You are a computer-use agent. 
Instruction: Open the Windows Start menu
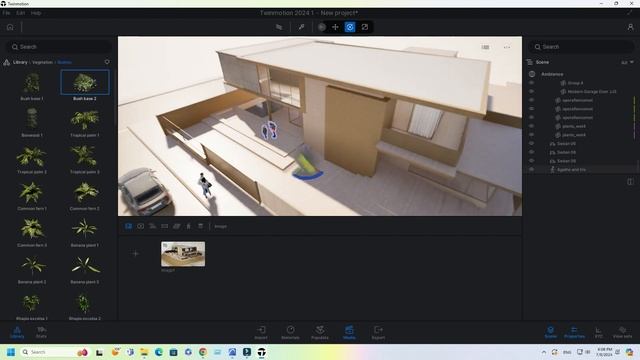tap(11, 352)
